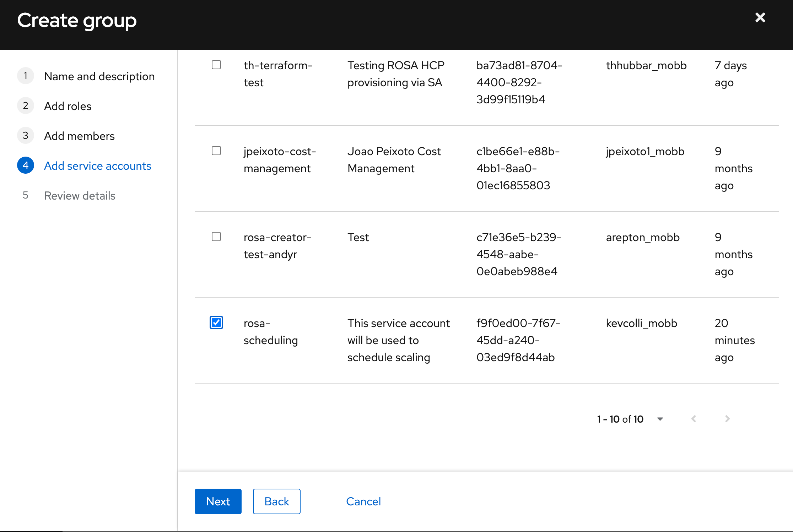Click the step 5 Review details icon

click(x=26, y=195)
